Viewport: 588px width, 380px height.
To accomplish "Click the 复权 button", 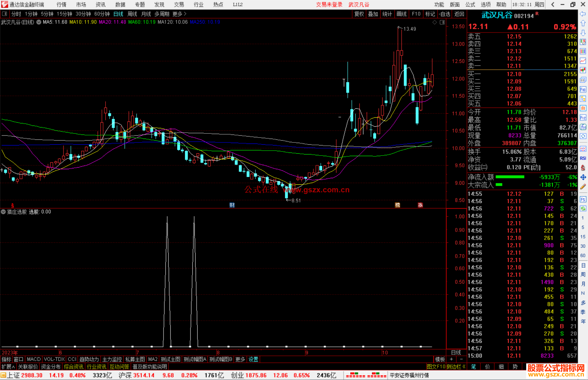I will click(359, 14).
